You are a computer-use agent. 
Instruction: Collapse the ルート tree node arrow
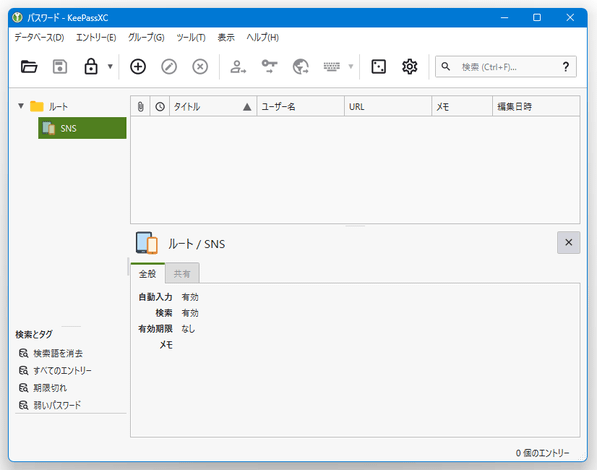pyautogui.click(x=21, y=106)
